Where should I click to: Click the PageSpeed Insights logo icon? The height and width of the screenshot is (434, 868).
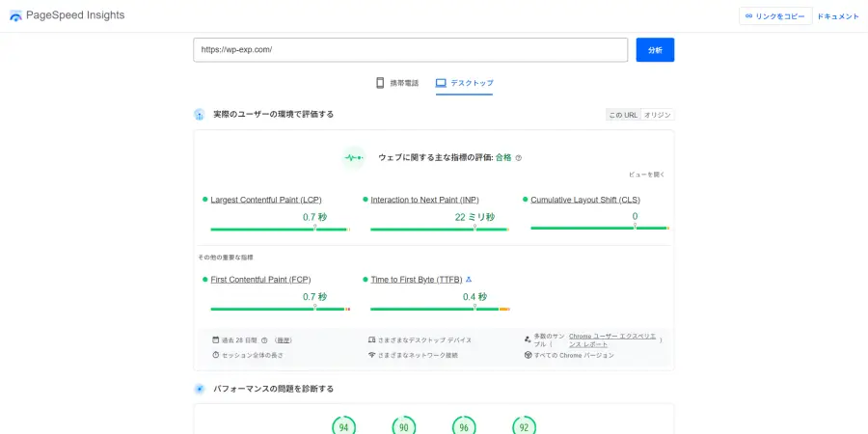coord(16,15)
